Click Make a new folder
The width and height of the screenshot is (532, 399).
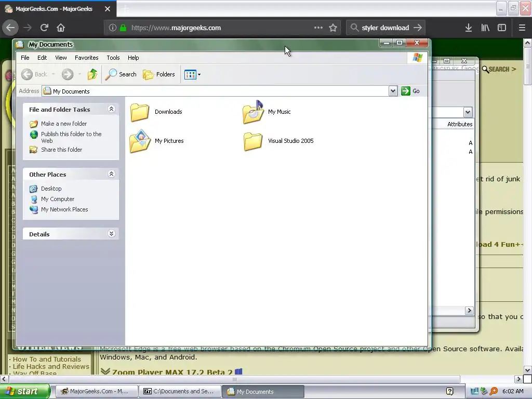[64, 124]
